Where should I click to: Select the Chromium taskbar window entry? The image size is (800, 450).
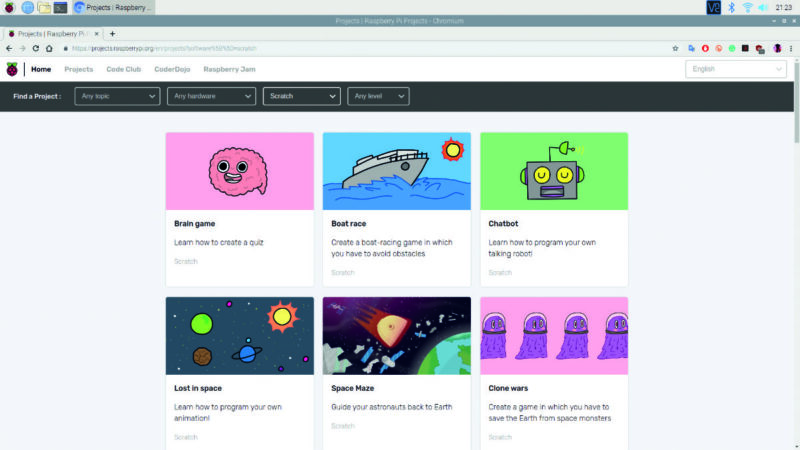coord(113,7)
